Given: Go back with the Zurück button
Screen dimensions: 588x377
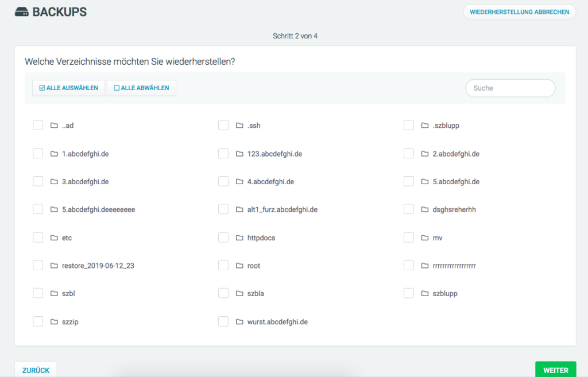Looking at the screenshot, I should click(36, 370).
